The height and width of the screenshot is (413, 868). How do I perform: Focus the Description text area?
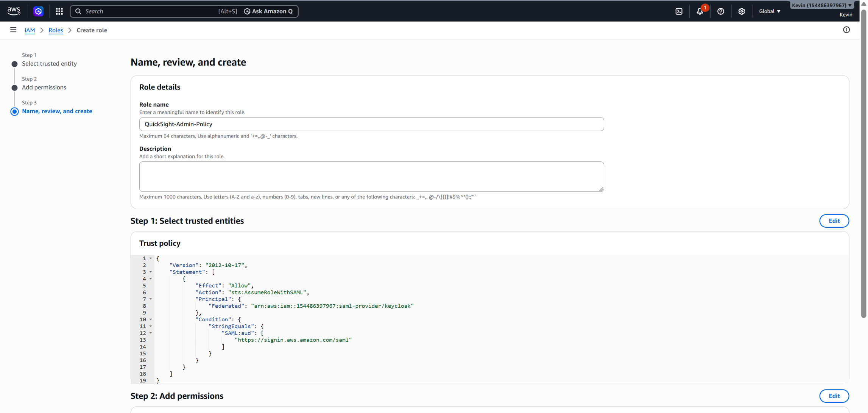[371, 177]
